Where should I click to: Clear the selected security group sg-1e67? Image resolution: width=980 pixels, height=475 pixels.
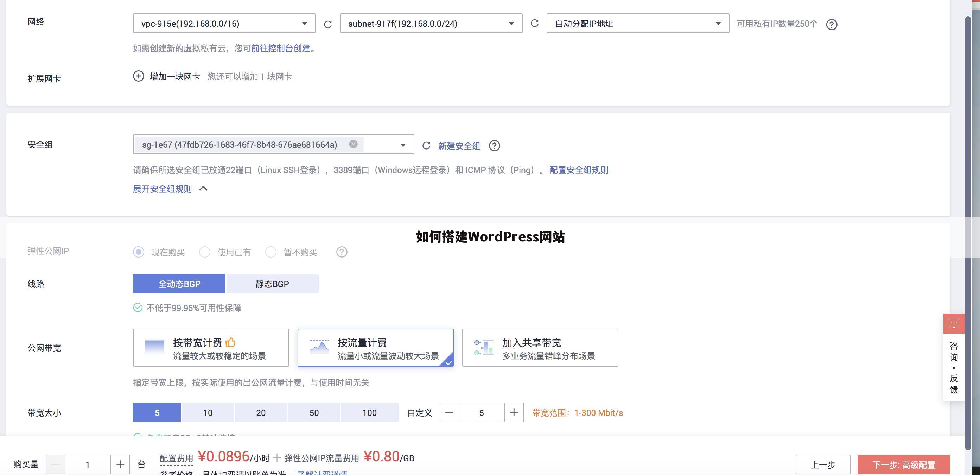tap(353, 144)
